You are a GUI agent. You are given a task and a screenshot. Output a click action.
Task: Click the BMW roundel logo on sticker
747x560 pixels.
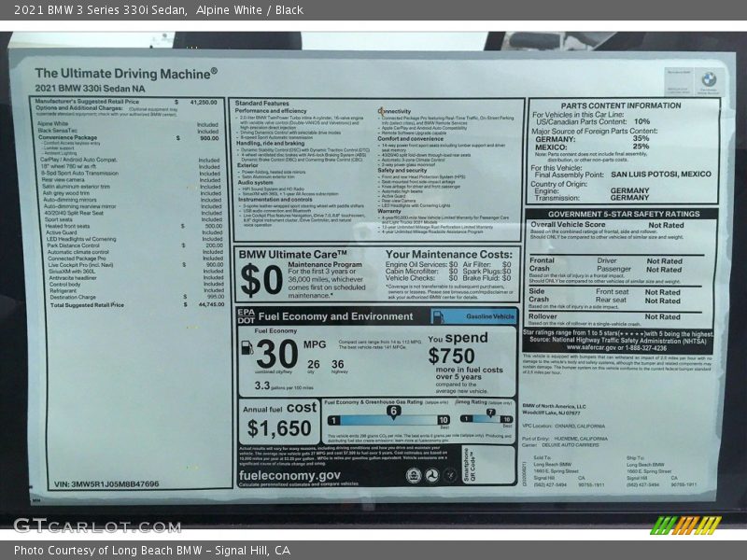click(x=709, y=79)
